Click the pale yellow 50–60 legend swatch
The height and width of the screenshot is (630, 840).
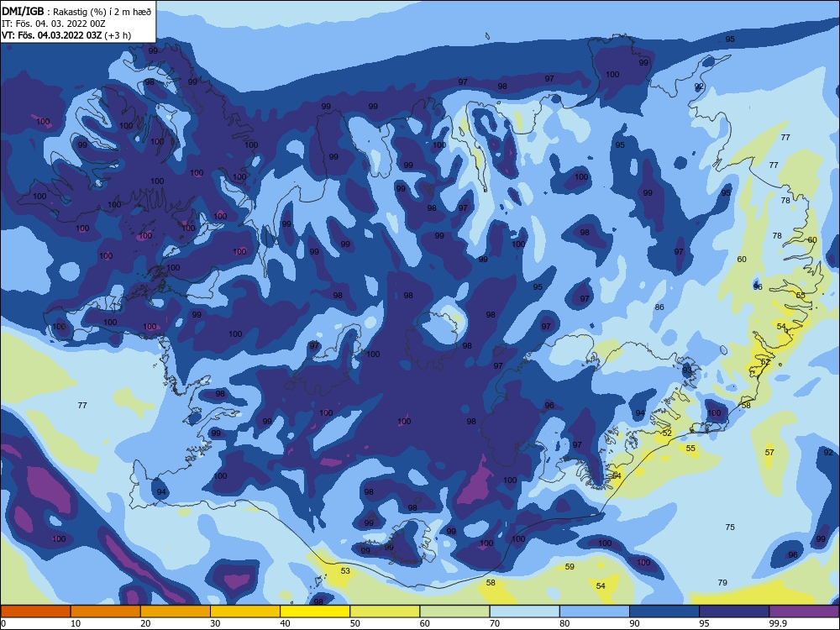pyautogui.click(x=385, y=612)
